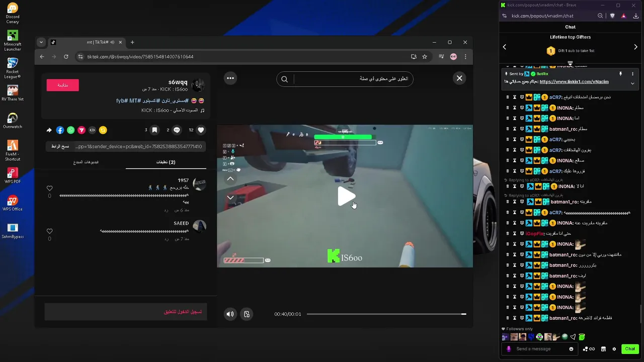
Task: Copy link button beside the video URL
Action: click(x=60, y=146)
